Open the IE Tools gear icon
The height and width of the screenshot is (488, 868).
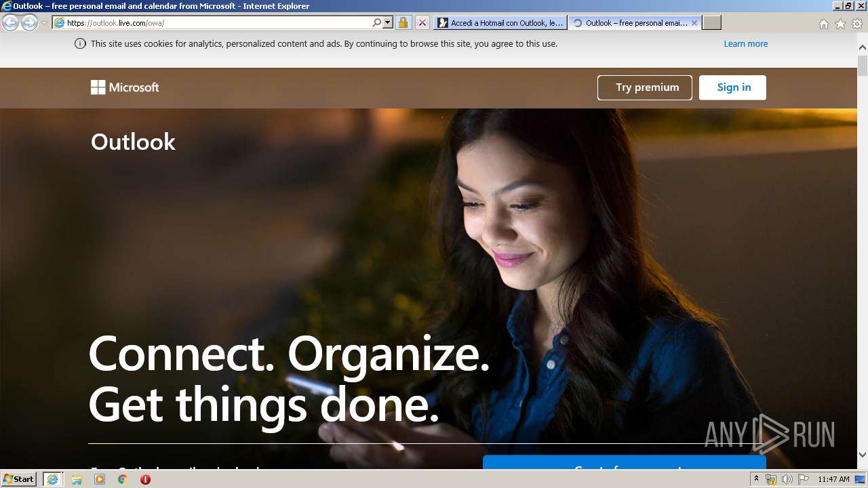pyautogui.click(x=857, y=24)
